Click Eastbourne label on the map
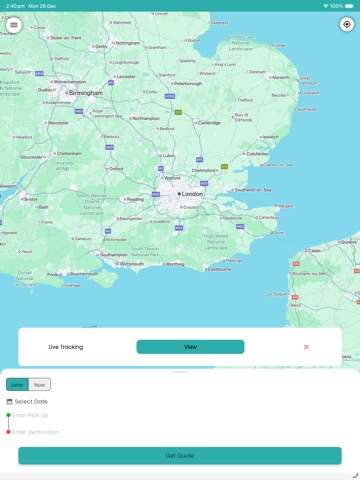Viewport: 360px width, 480px height. [x=219, y=269]
